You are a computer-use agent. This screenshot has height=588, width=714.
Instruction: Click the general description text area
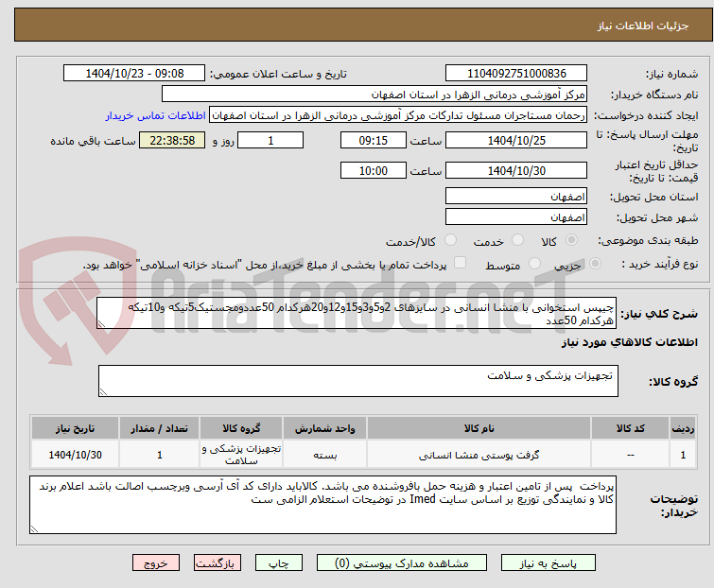pyautogui.click(x=357, y=313)
